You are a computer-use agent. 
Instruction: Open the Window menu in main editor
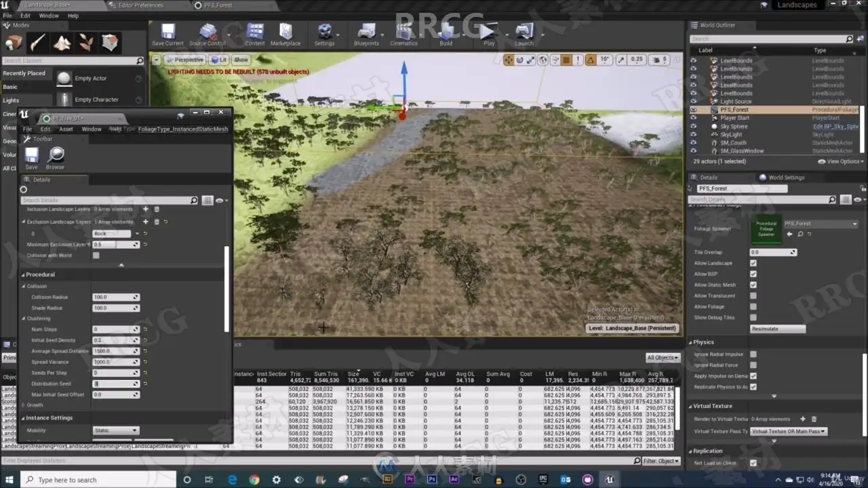(x=49, y=16)
